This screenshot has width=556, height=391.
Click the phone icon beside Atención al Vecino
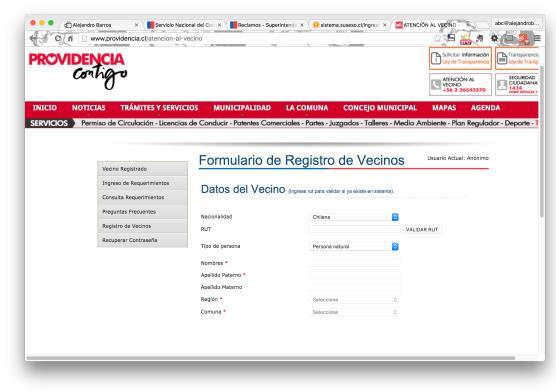pyautogui.click(x=436, y=84)
